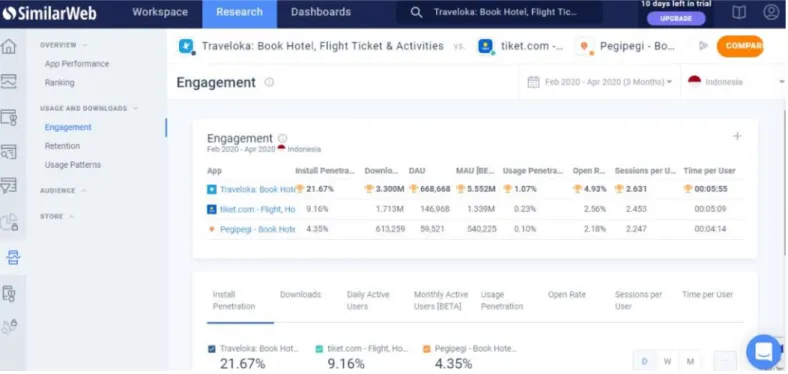The image size is (788, 374).
Task: Select monthly M granularity
Action: click(691, 361)
